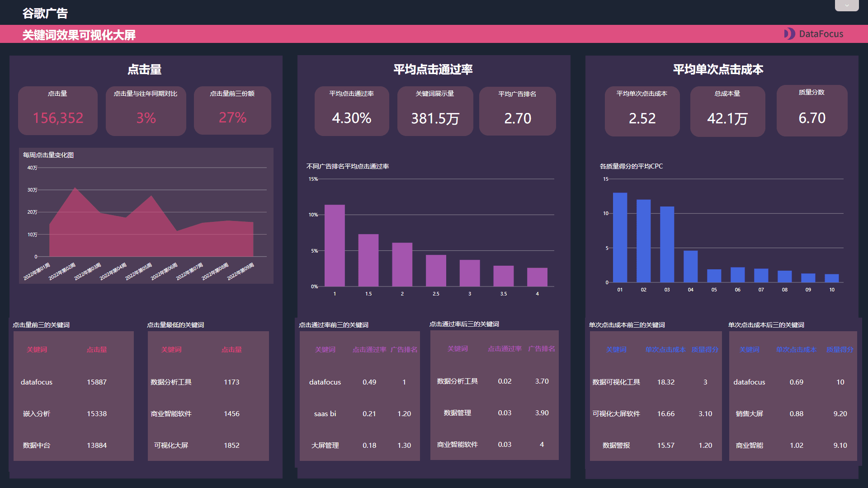Viewport: 868px width, 488px height.
Task: Select the 13884 clicks cell
Action: 97,446
